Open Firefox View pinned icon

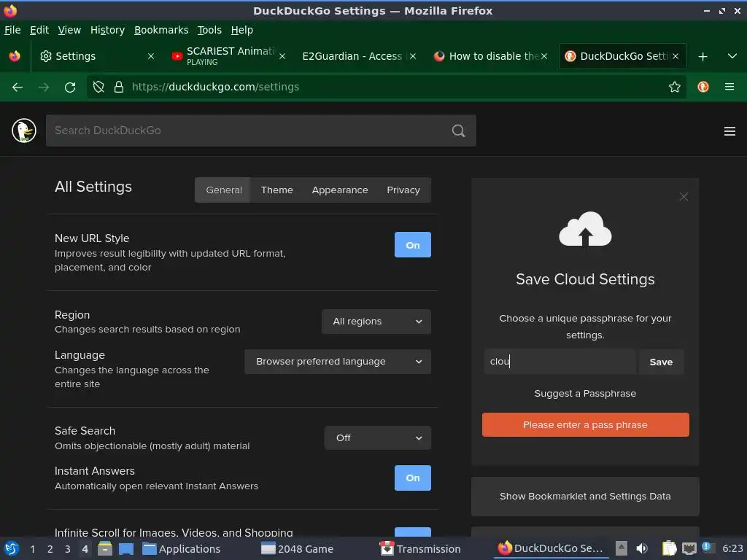point(15,56)
